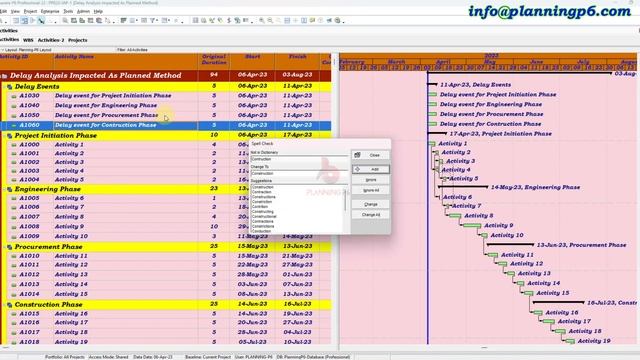Screen dimensions: 640x360
Task: Click the Activity 8 bar in Gantt chart
Action: click(x=455, y=216)
